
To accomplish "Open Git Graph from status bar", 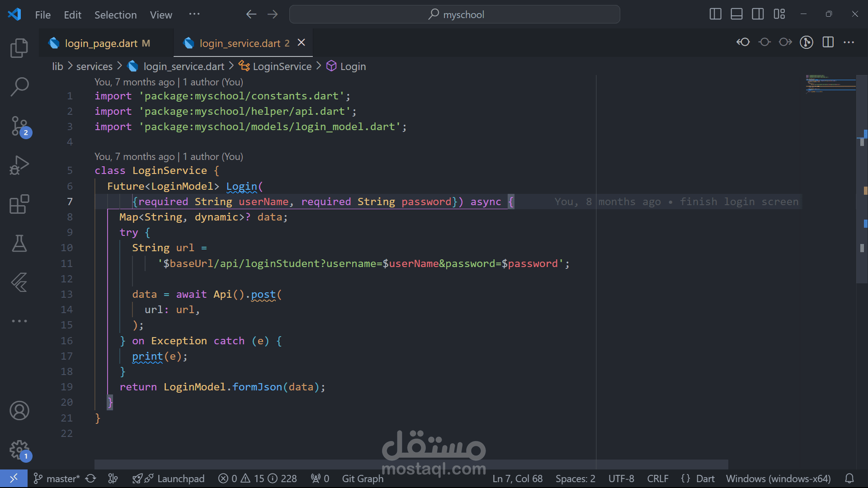I will (x=362, y=479).
